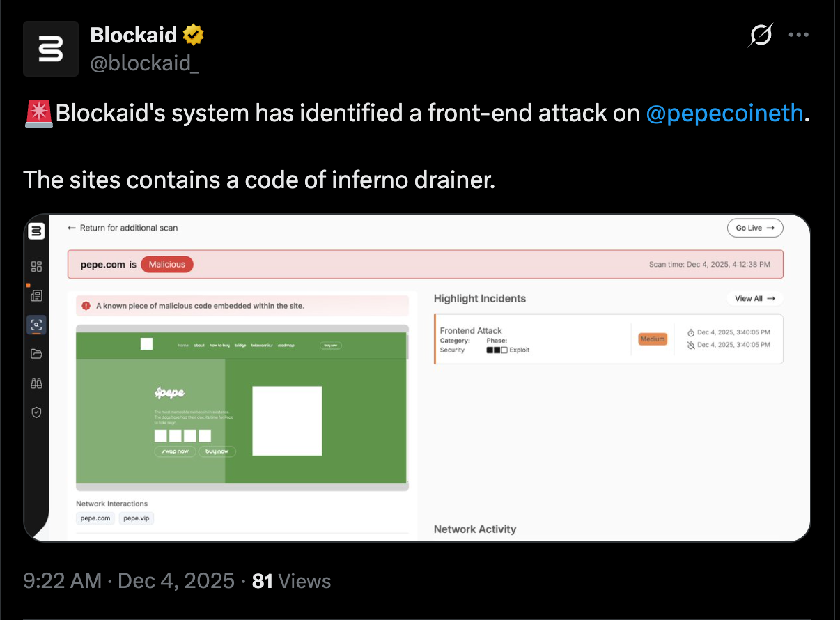The width and height of the screenshot is (840, 620).
Task: Open the news/reports icon in the sidebar
Action: (36, 295)
